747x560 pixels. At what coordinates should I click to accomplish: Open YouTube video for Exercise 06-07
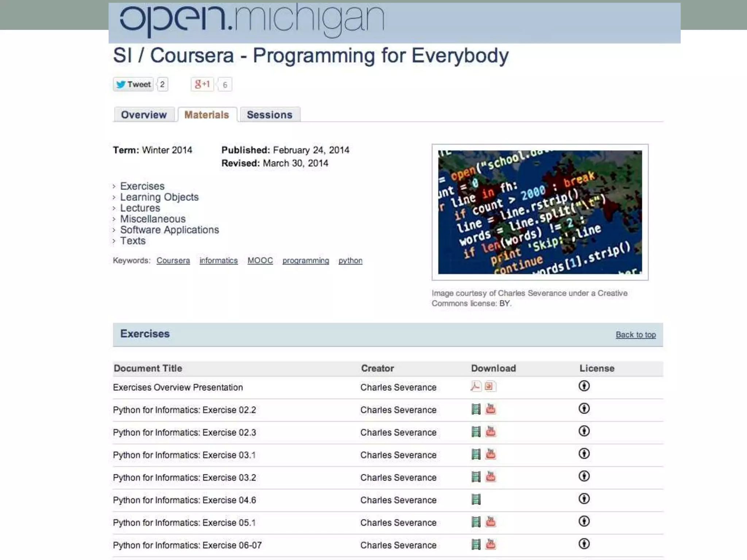tap(491, 544)
